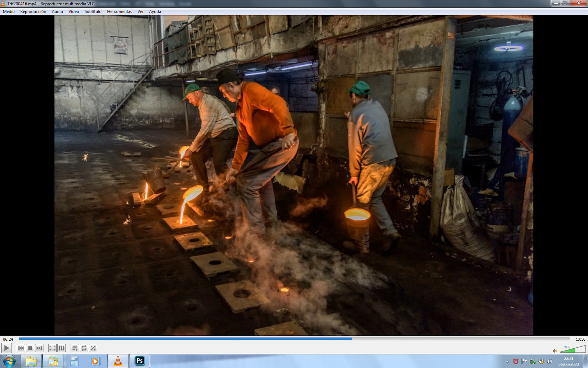Viewport: 588px width, 368px height.
Task: Expand the Subtítulo menu
Action: point(93,11)
